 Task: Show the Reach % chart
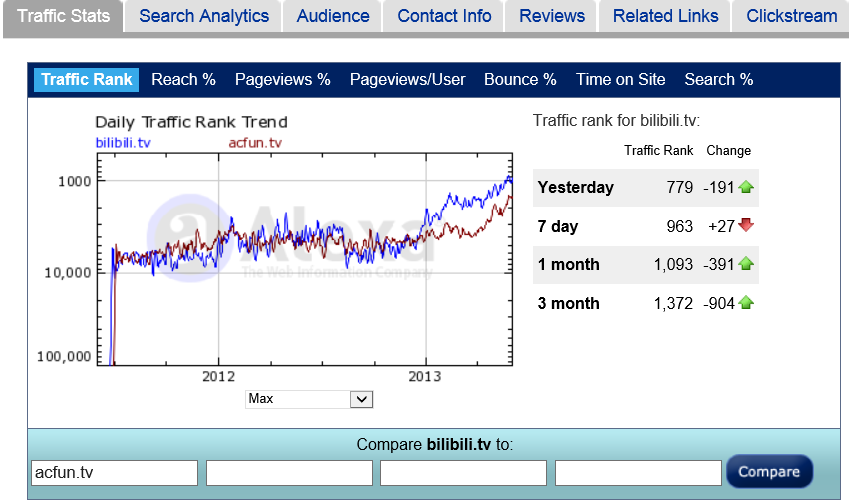pyautogui.click(x=183, y=80)
